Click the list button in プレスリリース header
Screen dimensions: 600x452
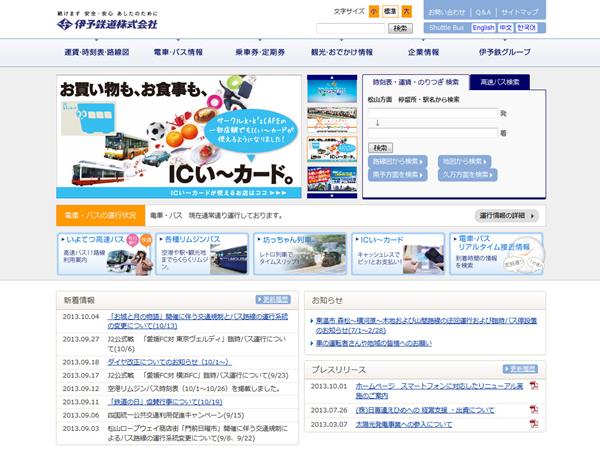click(x=520, y=369)
